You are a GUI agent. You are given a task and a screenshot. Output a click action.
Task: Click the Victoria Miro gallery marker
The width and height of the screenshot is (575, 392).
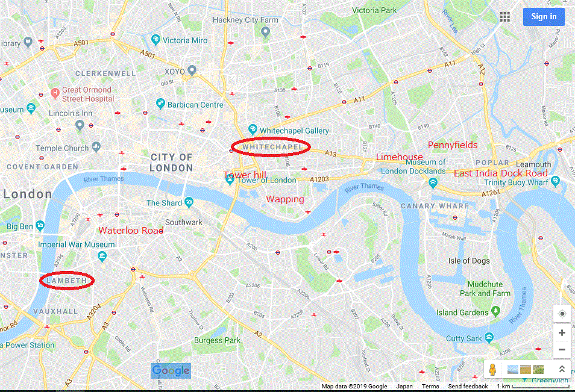[156, 40]
